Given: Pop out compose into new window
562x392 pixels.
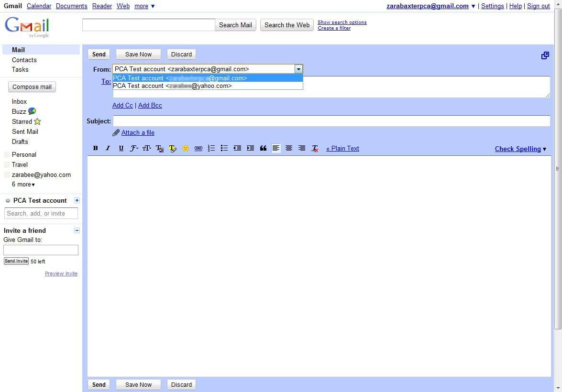Looking at the screenshot, I should point(545,55).
